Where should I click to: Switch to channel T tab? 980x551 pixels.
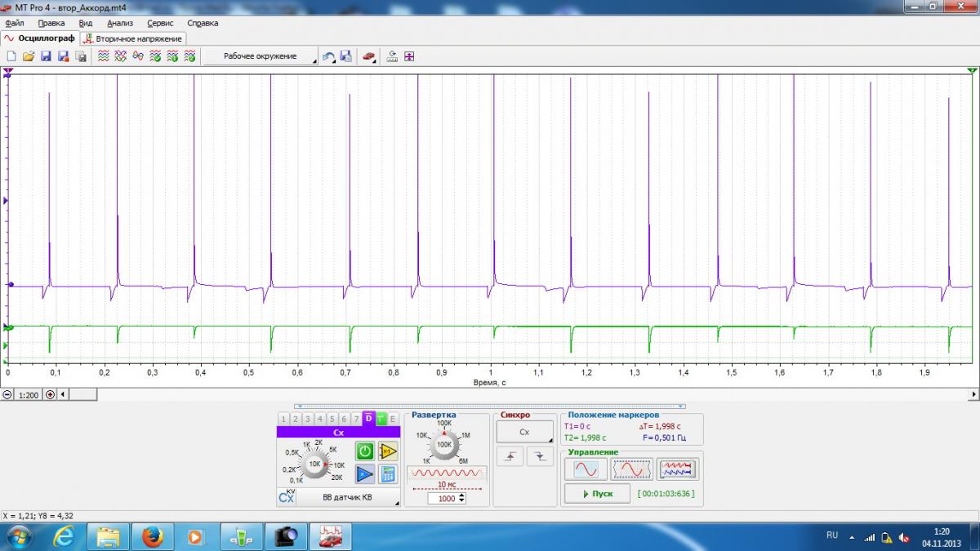click(x=381, y=419)
